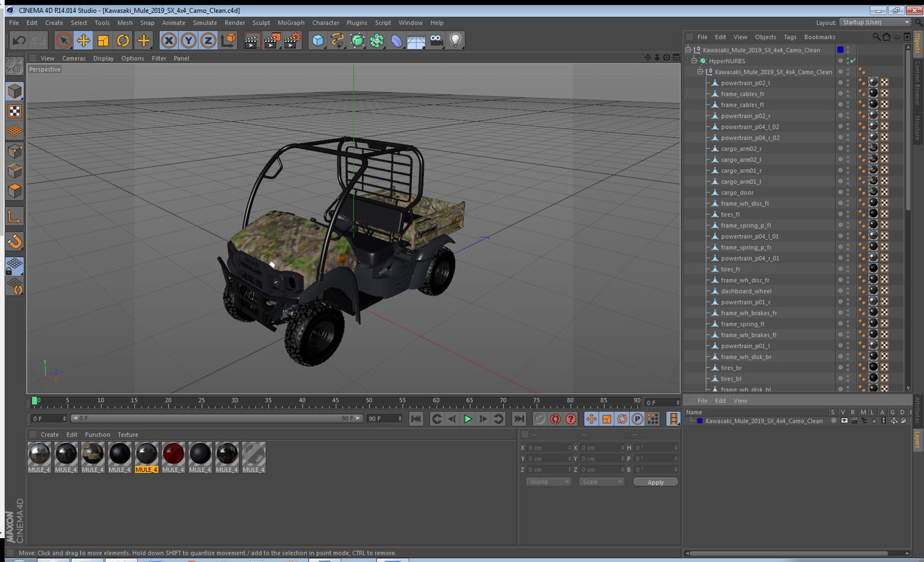Toggle the Y axis lock
Screen dimensions: 924x562
coord(188,40)
